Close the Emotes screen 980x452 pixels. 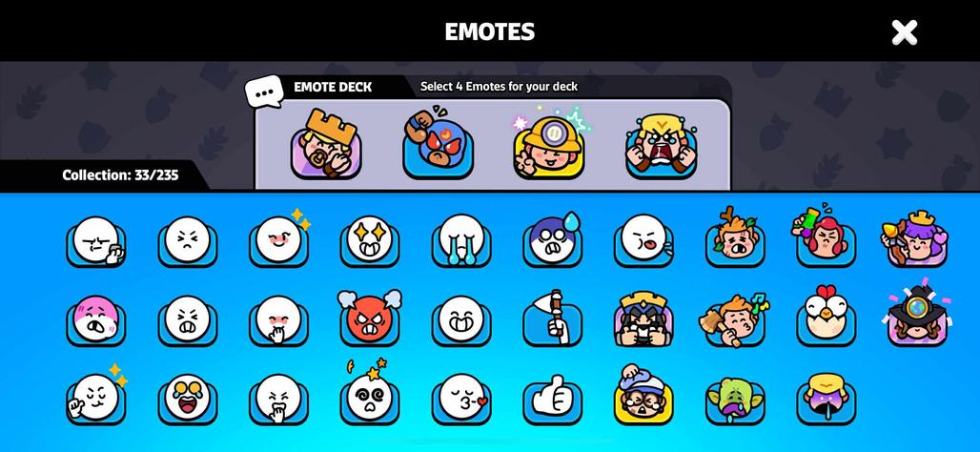pyautogui.click(x=904, y=31)
